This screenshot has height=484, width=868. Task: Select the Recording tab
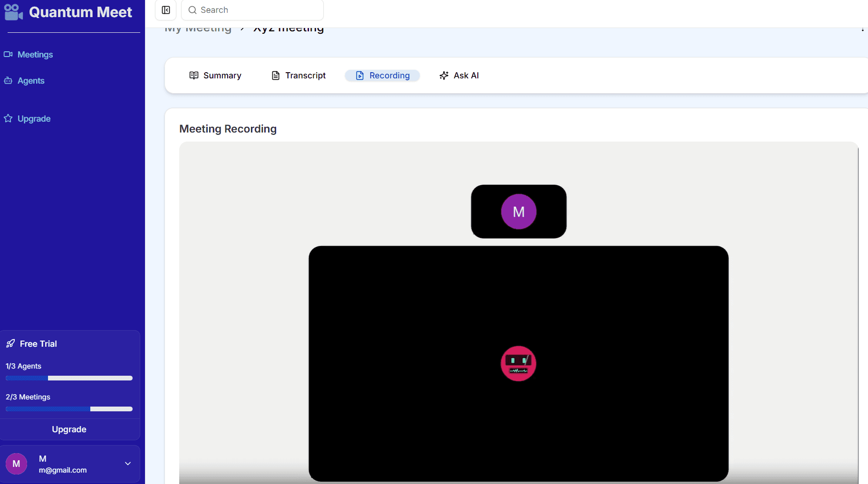383,76
